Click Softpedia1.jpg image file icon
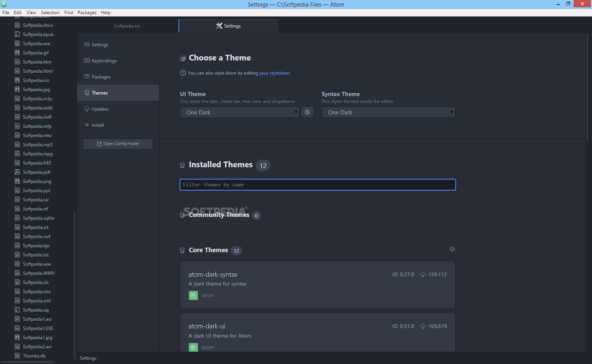 (x=17, y=337)
